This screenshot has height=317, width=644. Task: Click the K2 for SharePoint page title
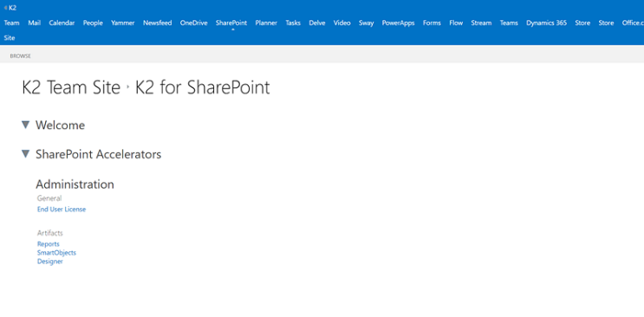point(203,87)
